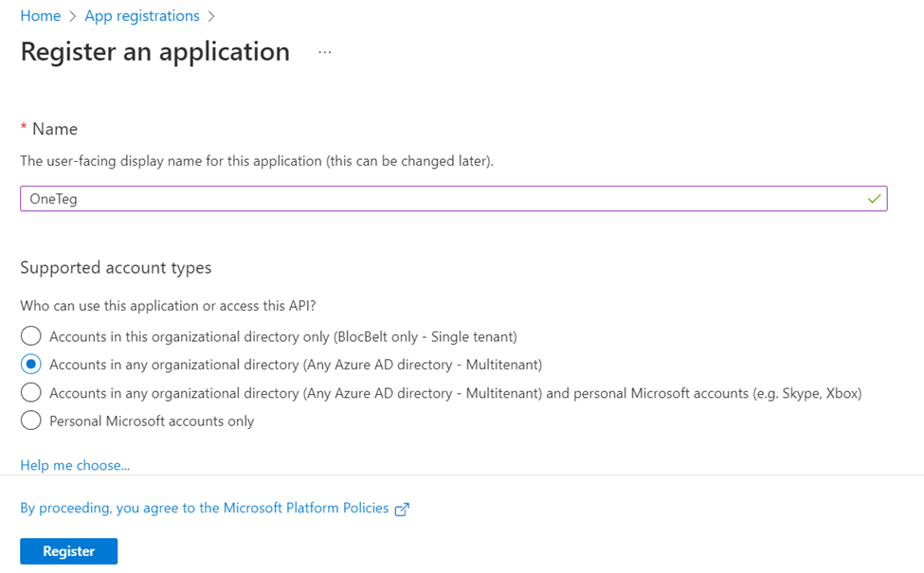Choose Multitenant and personal Microsoft accounts option
The image size is (924, 573).
pos(31,393)
